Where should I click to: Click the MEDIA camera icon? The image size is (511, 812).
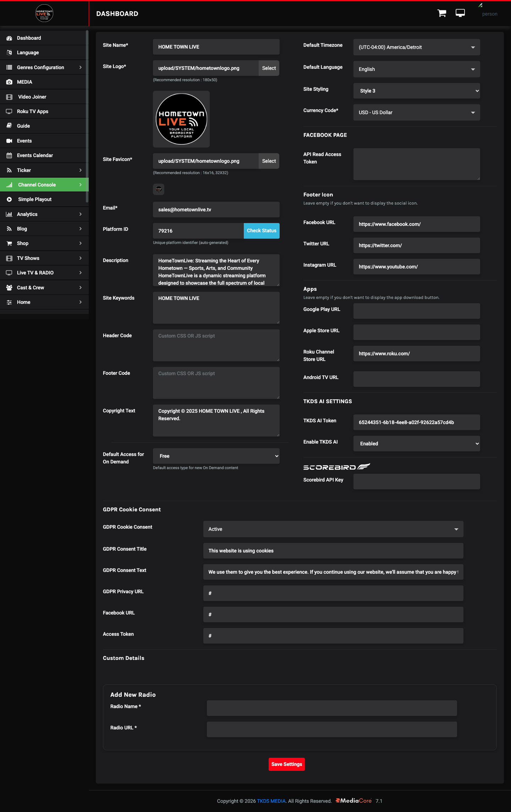pyautogui.click(x=9, y=82)
